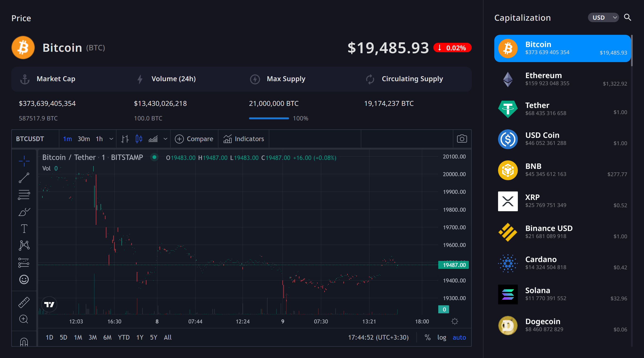This screenshot has height=358, width=644.
Task: Open the USD currency dropdown
Action: point(603,17)
